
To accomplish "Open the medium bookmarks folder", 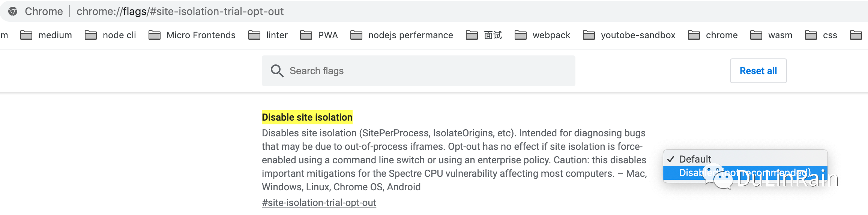I will coord(46,35).
